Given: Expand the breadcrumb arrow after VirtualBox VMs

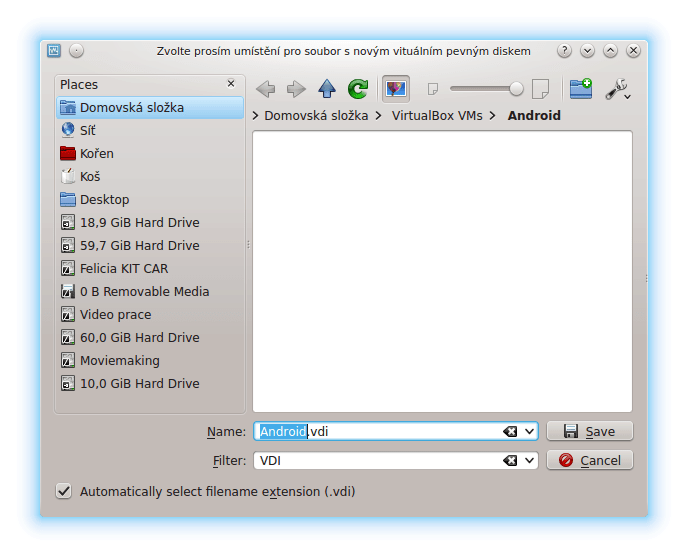Looking at the screenshot, I should click(493, 115).
